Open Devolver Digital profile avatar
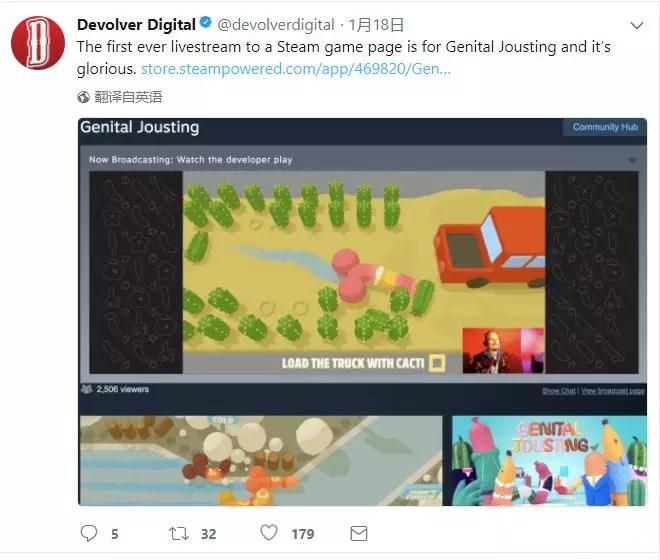Screen dimensions: 660x560 point(37,43)
